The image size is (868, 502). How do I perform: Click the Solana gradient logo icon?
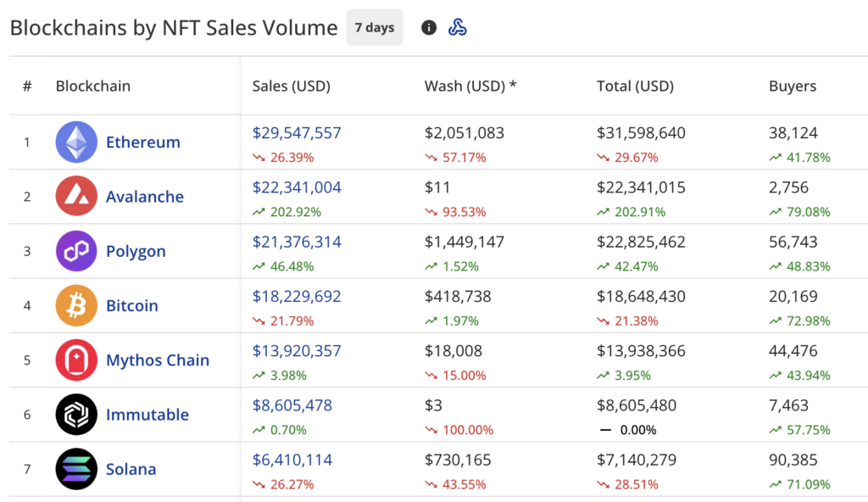pyautogui.click(x=75, y=469)
